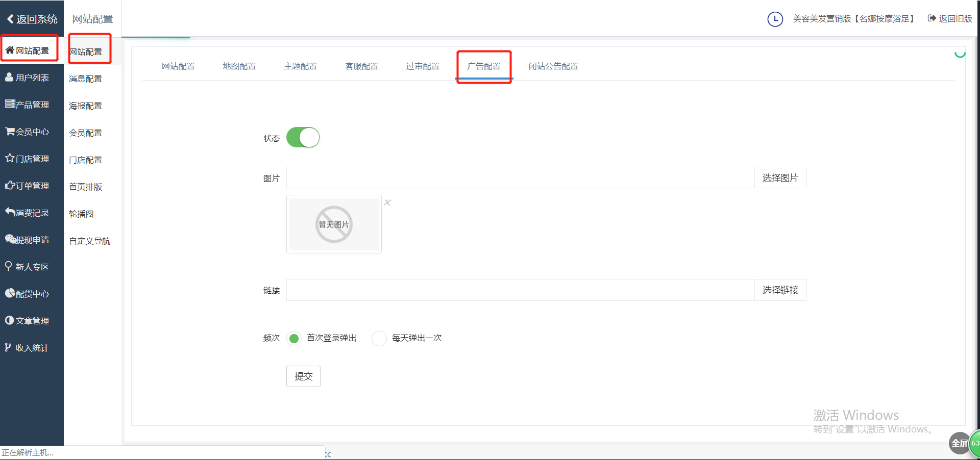The image size is (980, 460).
Task: Click the pie chart icon for 配货中心
Action: (10, 293)
